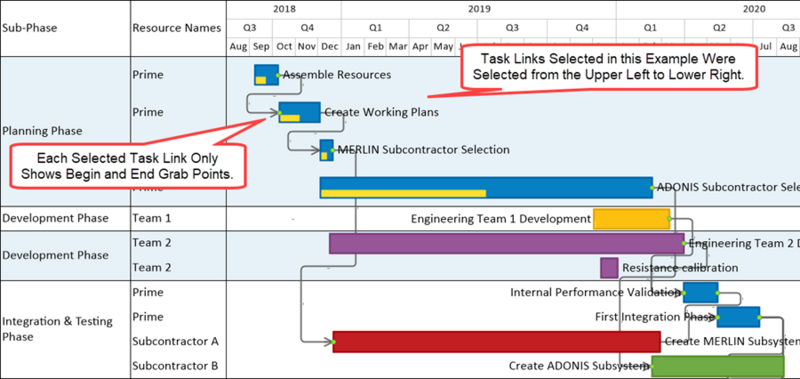Select the MERLIN Subcontractor Selection task bar
This screenshot has height=379, width=800.
pos(327,150)
